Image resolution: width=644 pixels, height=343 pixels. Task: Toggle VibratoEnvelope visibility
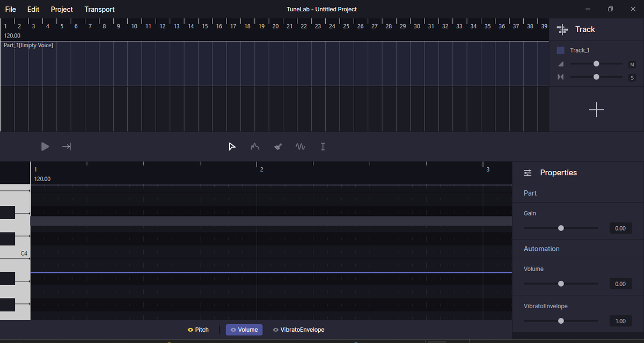[x=276, y=330]
